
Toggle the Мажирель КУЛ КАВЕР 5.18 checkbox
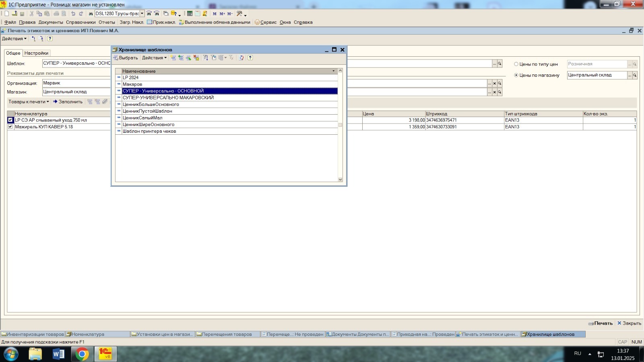tap(10, 127)
